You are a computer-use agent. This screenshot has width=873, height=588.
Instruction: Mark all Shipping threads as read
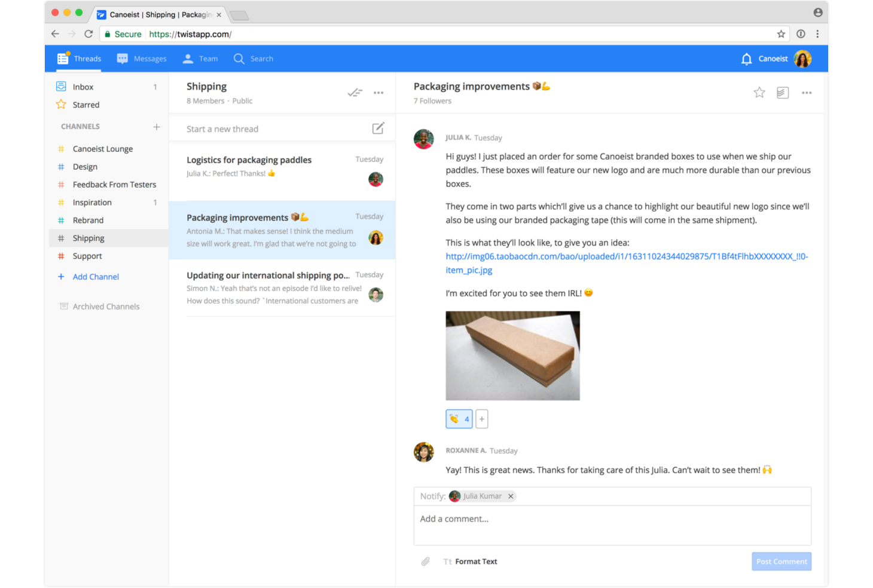[355, 93]
